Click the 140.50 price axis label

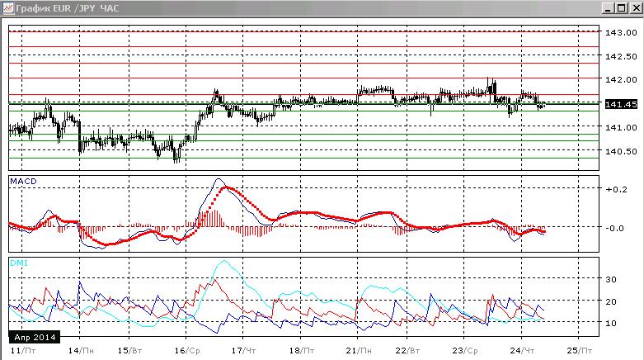pos(621,151)
